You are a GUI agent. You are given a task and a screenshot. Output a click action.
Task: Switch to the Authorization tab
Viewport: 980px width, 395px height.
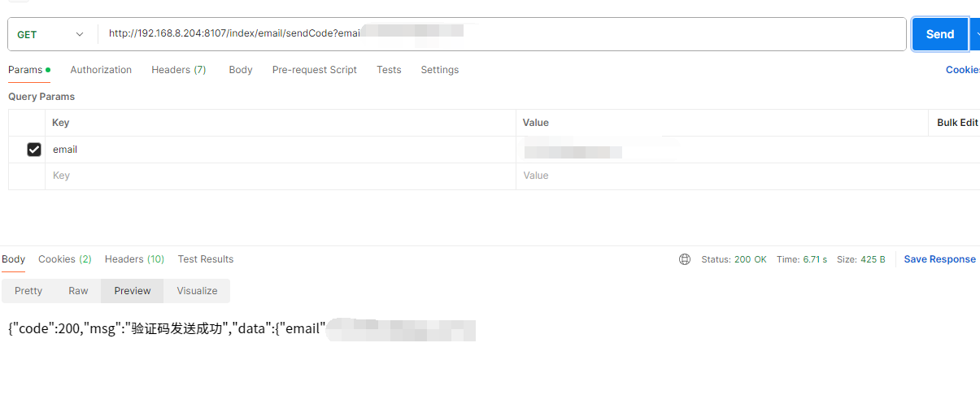tap(101, 70)
